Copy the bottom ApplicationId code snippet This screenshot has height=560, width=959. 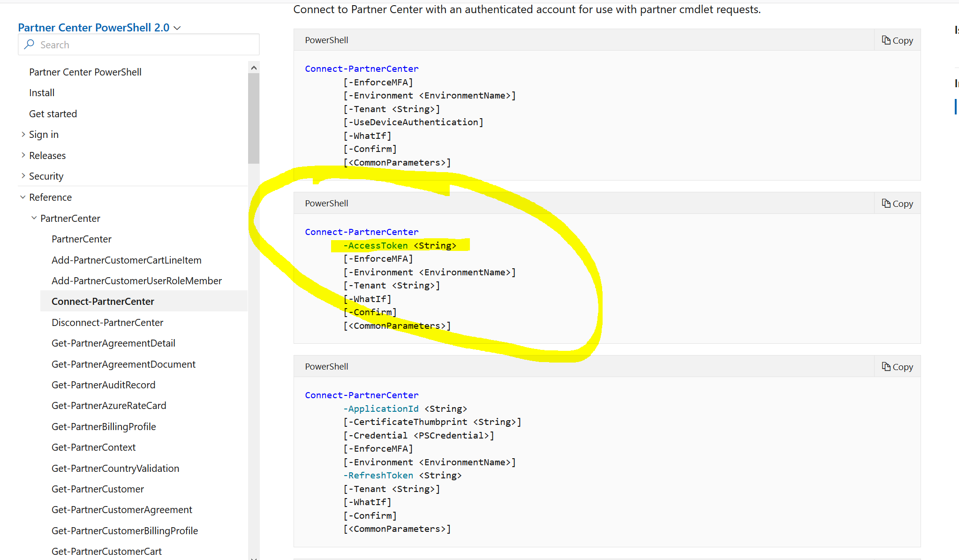pyautogui.click(x=897, y=366)
